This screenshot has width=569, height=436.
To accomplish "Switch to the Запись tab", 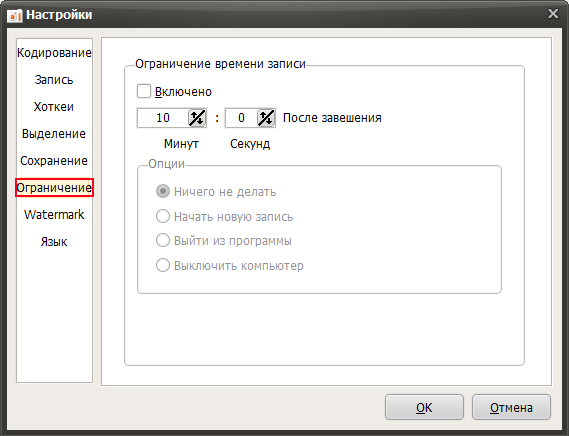I will [54, 80].
